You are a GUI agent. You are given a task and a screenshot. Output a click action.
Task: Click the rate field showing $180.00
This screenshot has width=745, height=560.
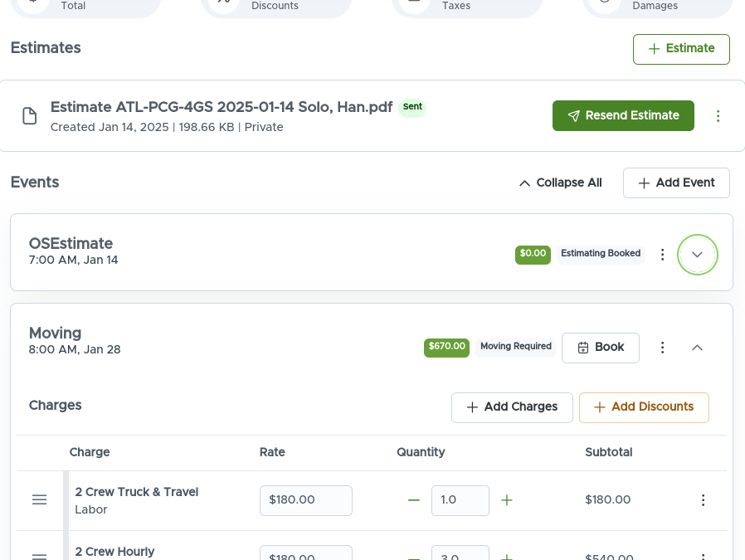pyautogui.click(x=305, y=500)
